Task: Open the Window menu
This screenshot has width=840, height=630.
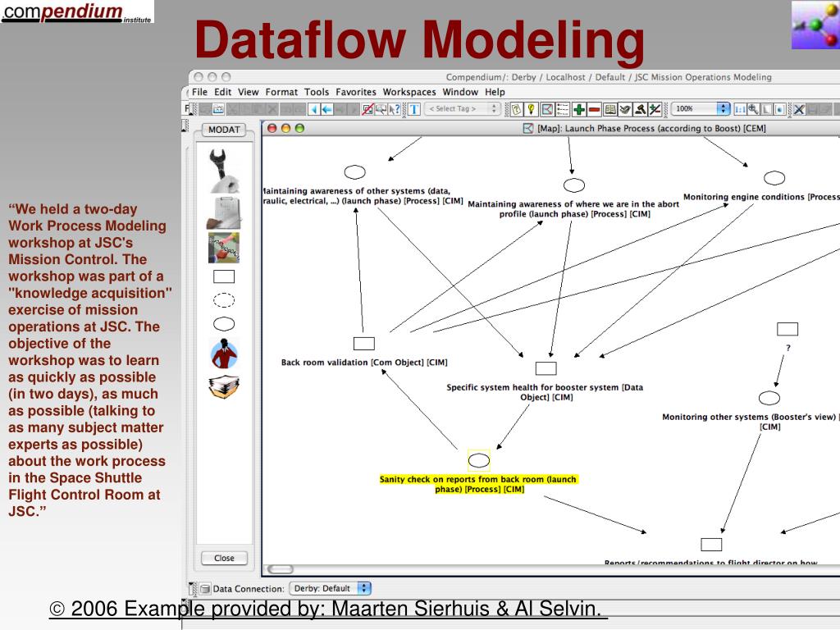Action: tap(460, 92)
